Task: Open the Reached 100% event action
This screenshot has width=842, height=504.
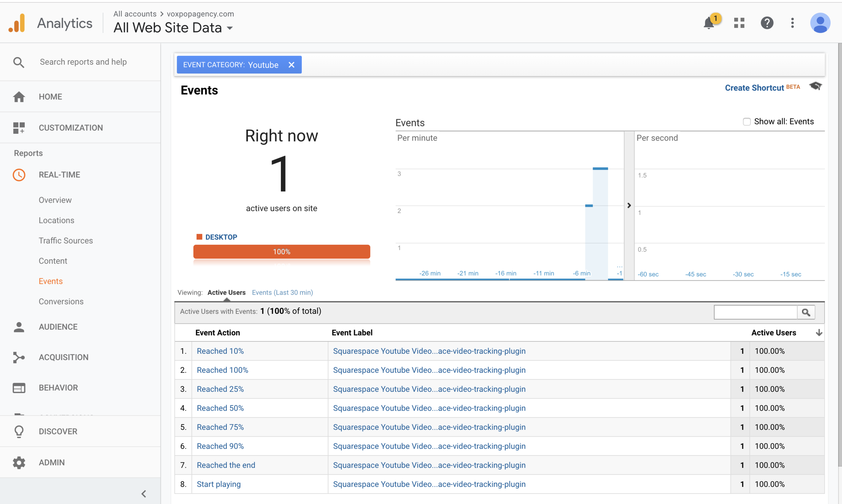Action: coord(223,370)
